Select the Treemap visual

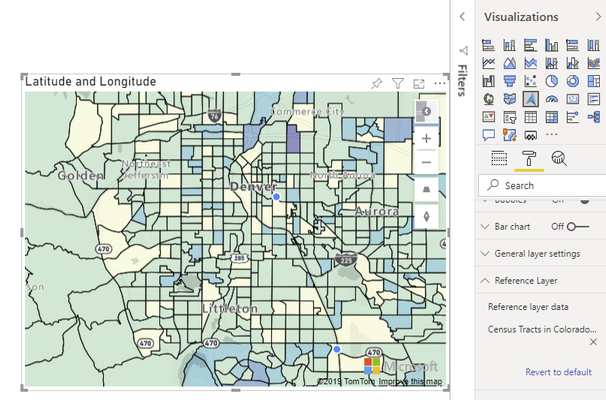[594, 81]
